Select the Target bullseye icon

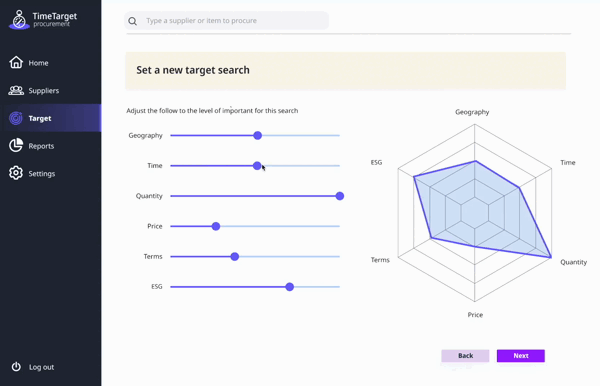click(x=16, y=118)
